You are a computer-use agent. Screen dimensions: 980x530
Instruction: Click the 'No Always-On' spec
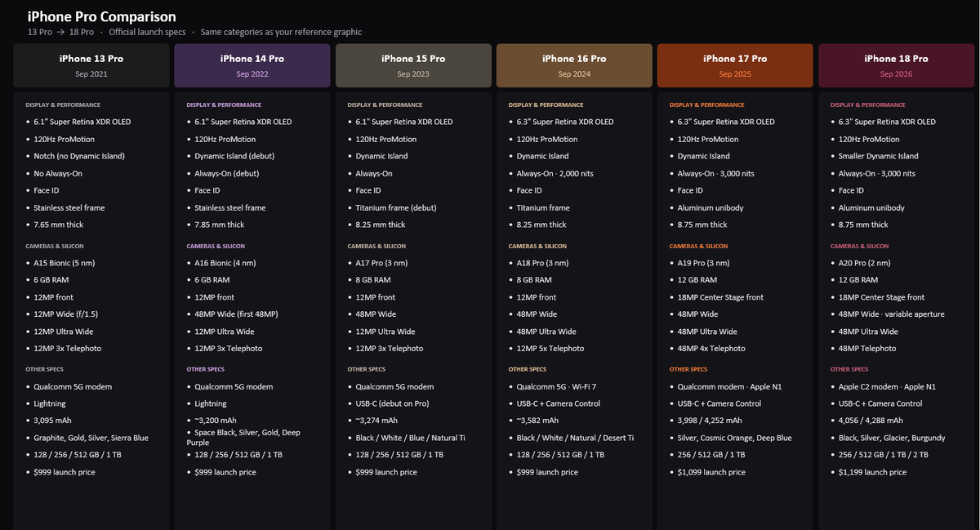point(58,173)
